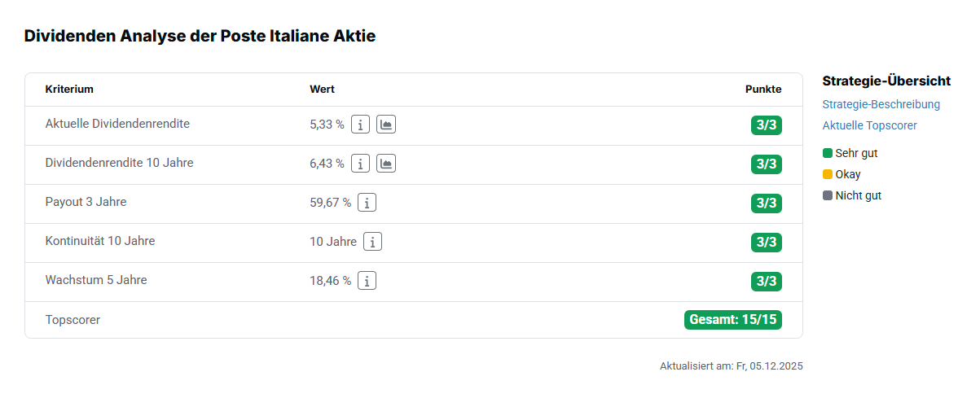980x407 pixels.
Task: Click the Gesamt: 15/15 score badge
Action: pos(733,320)
